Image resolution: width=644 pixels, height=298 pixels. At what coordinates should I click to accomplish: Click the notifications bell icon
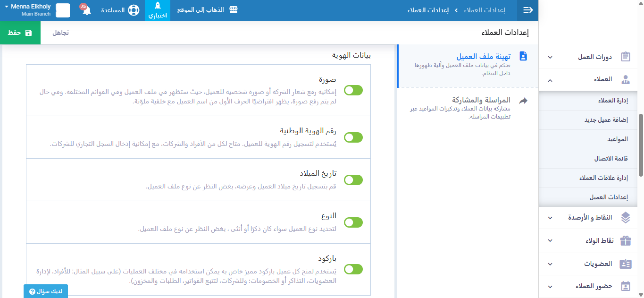pyautogui.click(x=86, y=10)
